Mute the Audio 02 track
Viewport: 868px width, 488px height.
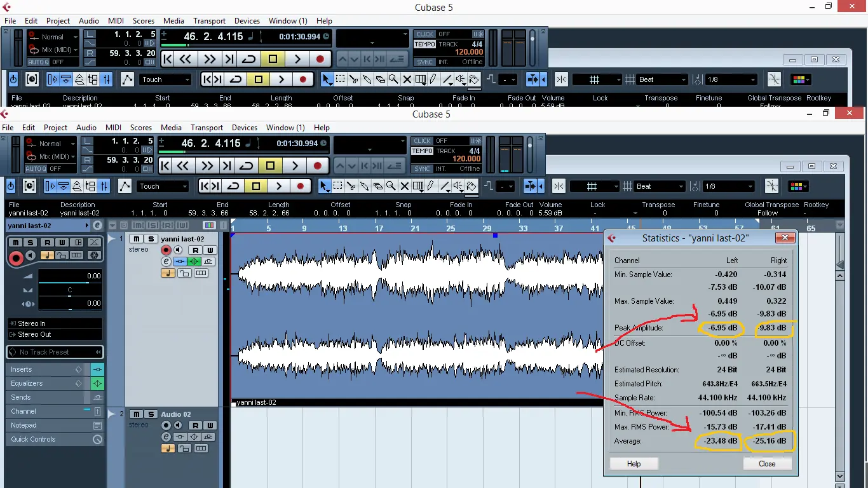135,414
